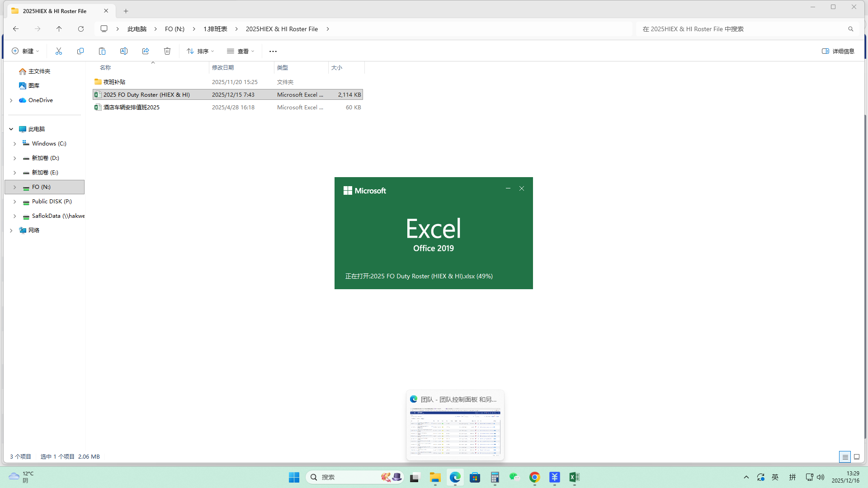Click the Delete trash can icon
This screenshot has width=868, height=488.
[167, 51]
